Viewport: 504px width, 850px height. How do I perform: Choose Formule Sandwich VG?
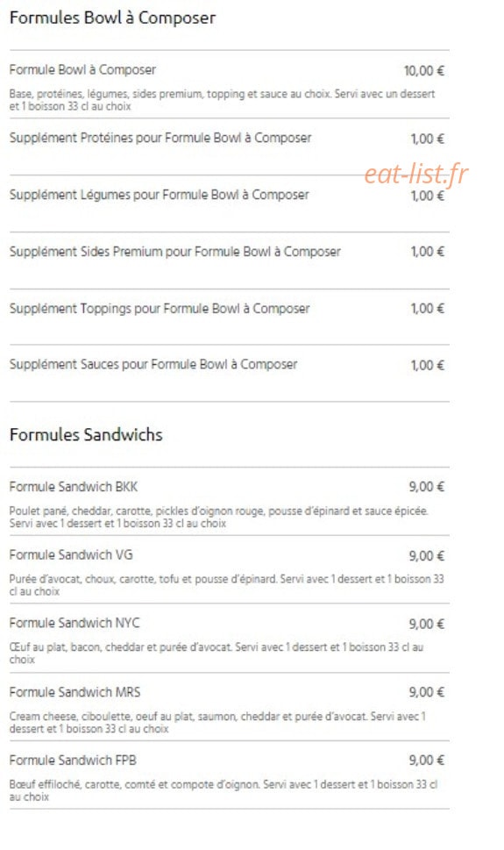[x=230, y=570]
